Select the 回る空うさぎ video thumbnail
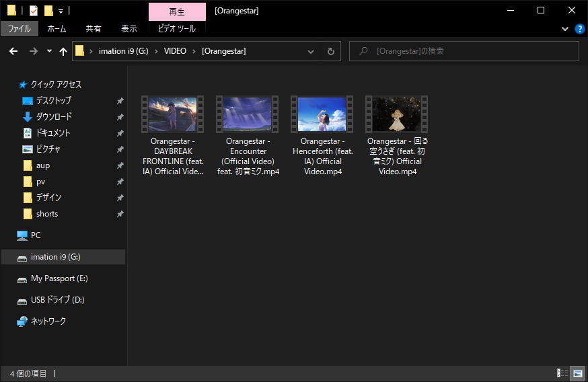 click(x=397, y=114)
